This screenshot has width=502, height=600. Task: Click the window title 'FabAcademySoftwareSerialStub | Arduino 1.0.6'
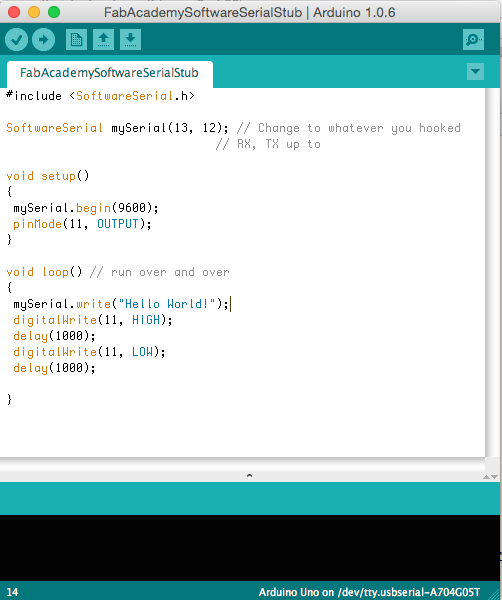pos(249,12)
